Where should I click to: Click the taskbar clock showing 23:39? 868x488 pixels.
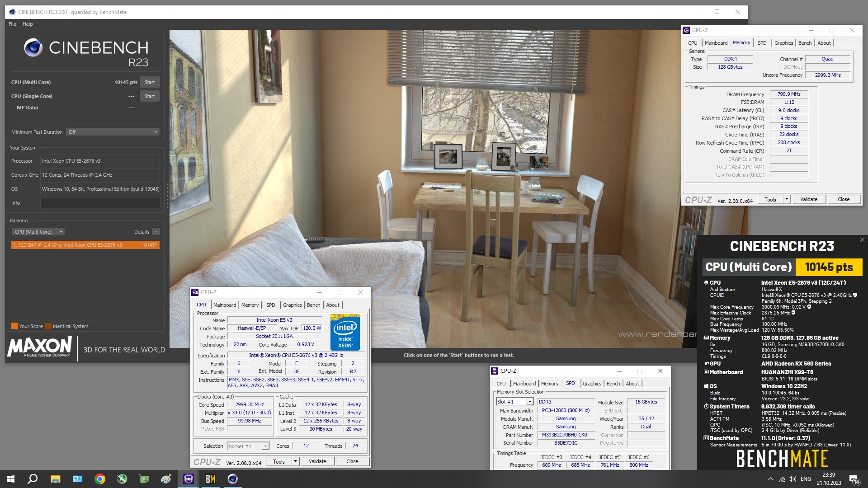point(829,479)
